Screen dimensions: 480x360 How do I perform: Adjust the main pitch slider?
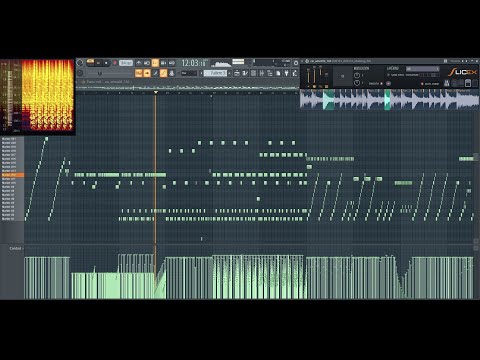point(99,73)
